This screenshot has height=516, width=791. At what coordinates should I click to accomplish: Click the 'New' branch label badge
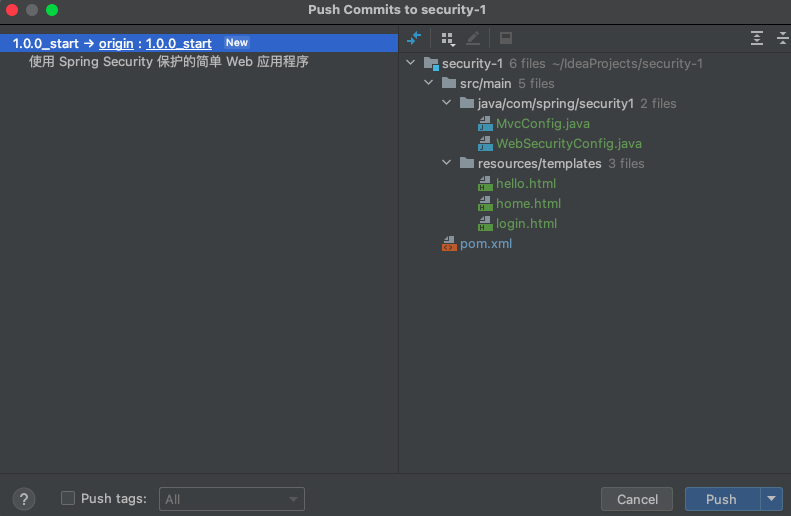(237, 43)
